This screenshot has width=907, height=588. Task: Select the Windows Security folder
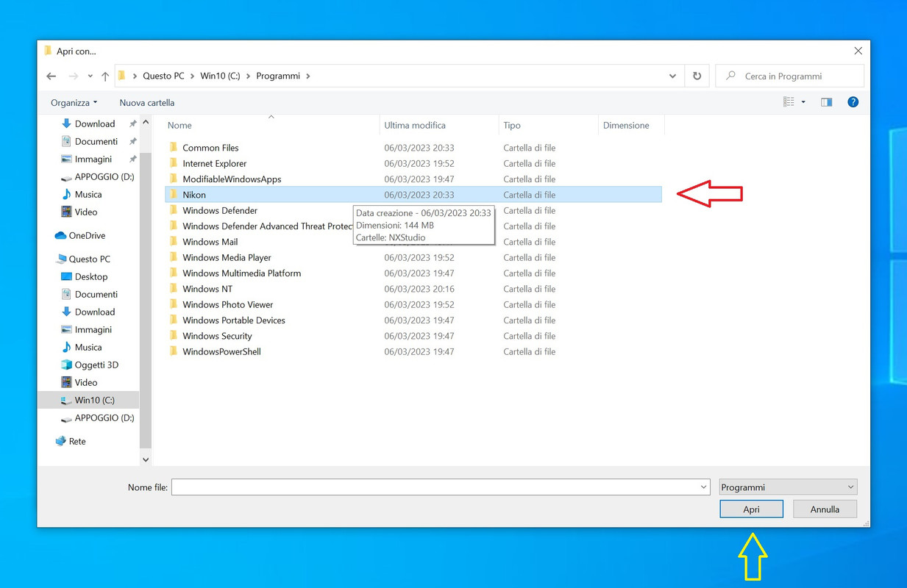(413, 336)
